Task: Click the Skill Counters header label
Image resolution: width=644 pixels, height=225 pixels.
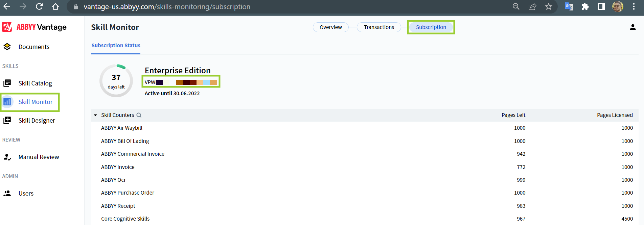Action: 117,115
